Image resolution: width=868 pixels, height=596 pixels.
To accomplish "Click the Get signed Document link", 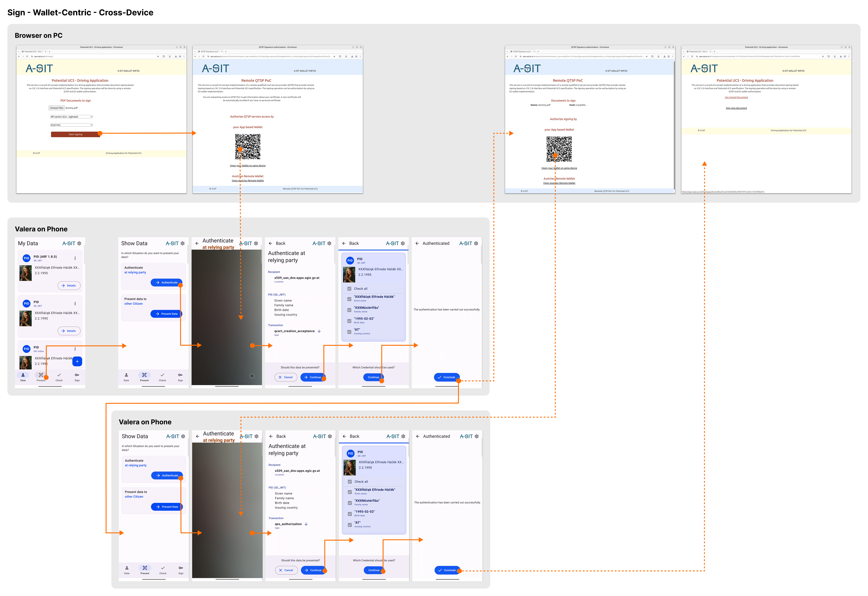I will coord(736,97).
